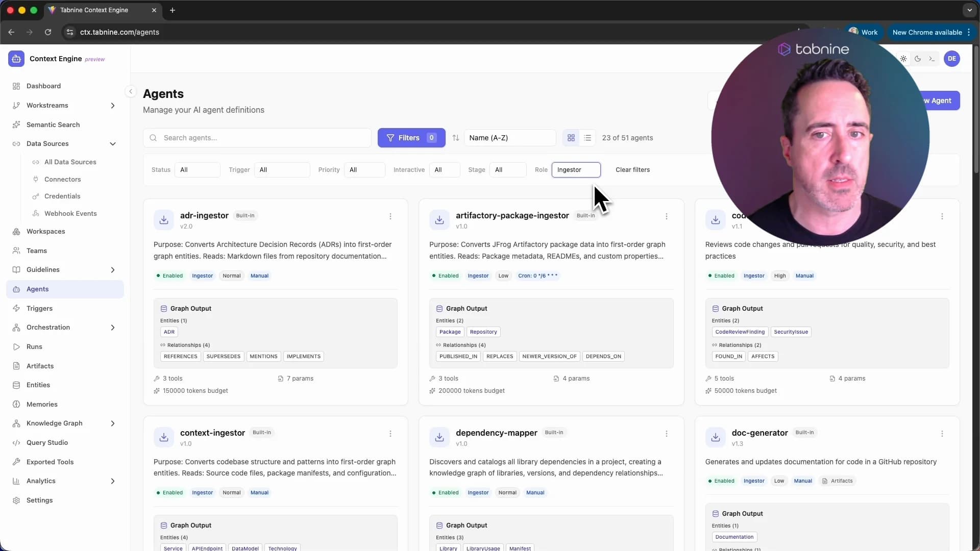Click the dependency-mapper download icon

(439, 437)
